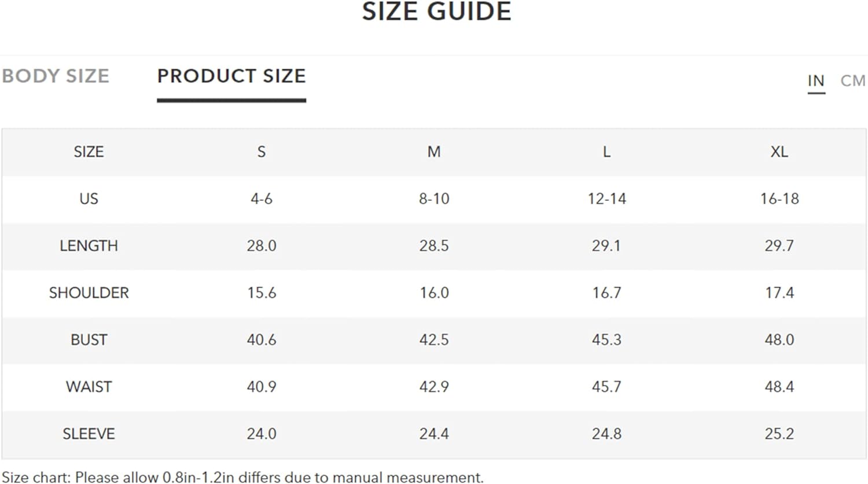Click the WAIST row label
Screen dimensions: 868x484
(89, 387)
